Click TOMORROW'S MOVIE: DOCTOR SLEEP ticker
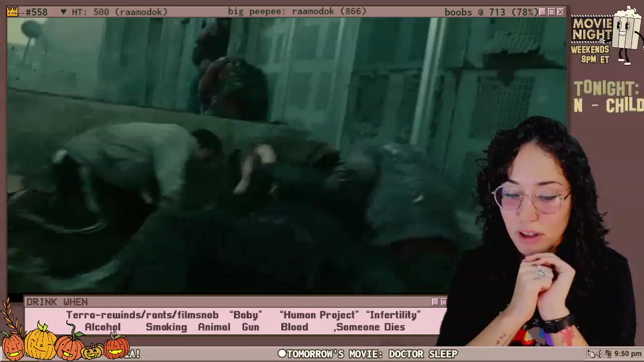 click(x=368, y=354)
